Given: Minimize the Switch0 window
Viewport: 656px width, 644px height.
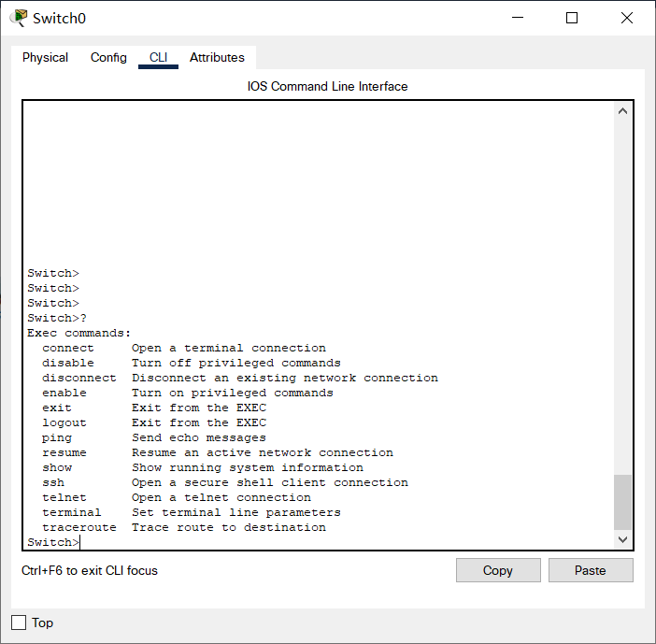Looking at the screenshot, I should coord(518,18).
